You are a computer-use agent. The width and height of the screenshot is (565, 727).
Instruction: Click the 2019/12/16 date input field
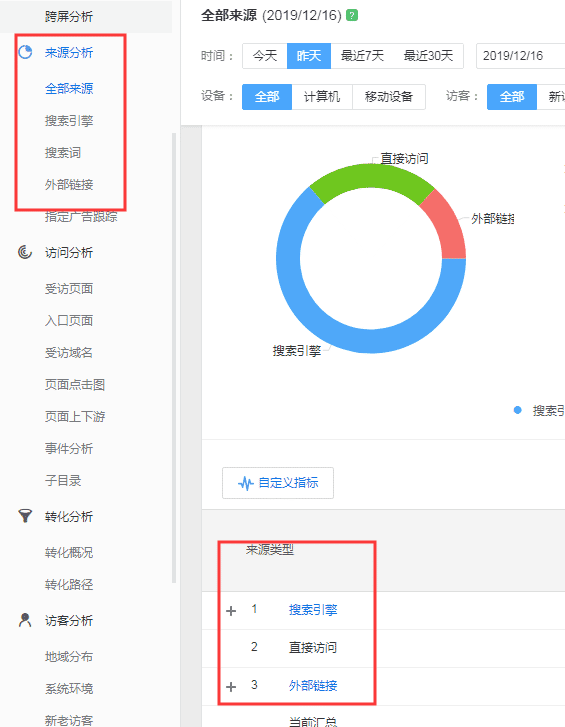[x=520, y=56]
